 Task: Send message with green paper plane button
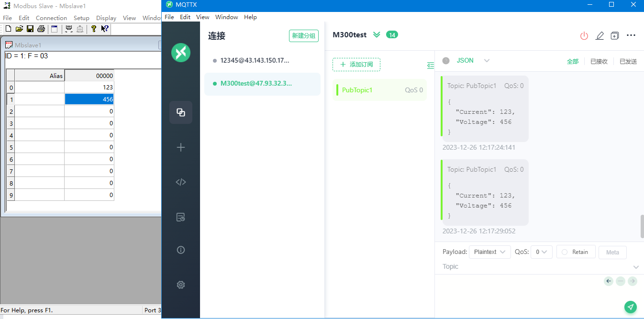[x=631, y=307]
